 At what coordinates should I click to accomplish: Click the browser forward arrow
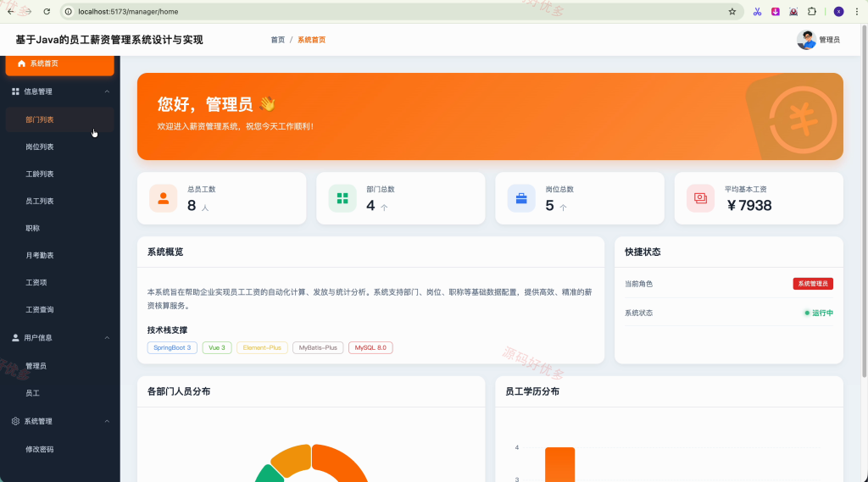click(27, 11)
